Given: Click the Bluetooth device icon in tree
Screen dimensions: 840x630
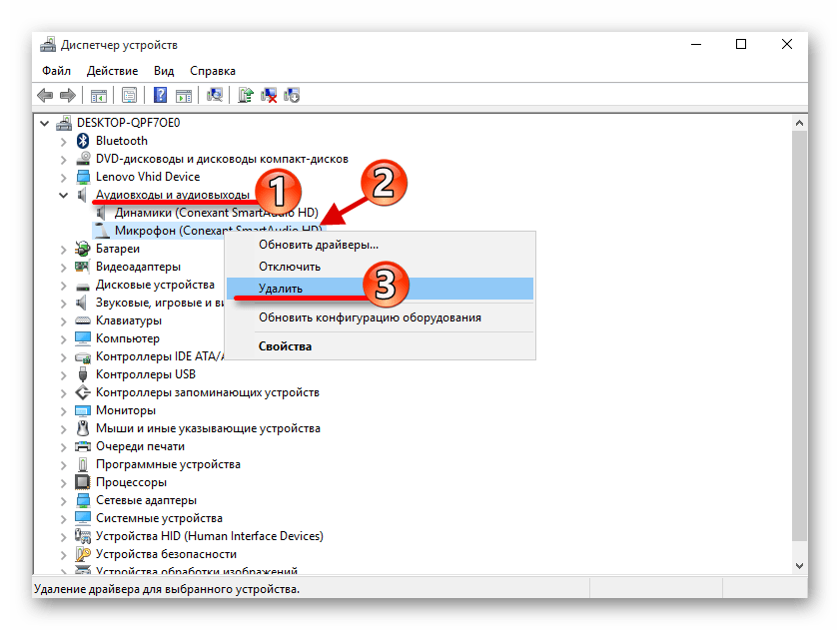Looking at the screenshot, I should tap(84, 141).
